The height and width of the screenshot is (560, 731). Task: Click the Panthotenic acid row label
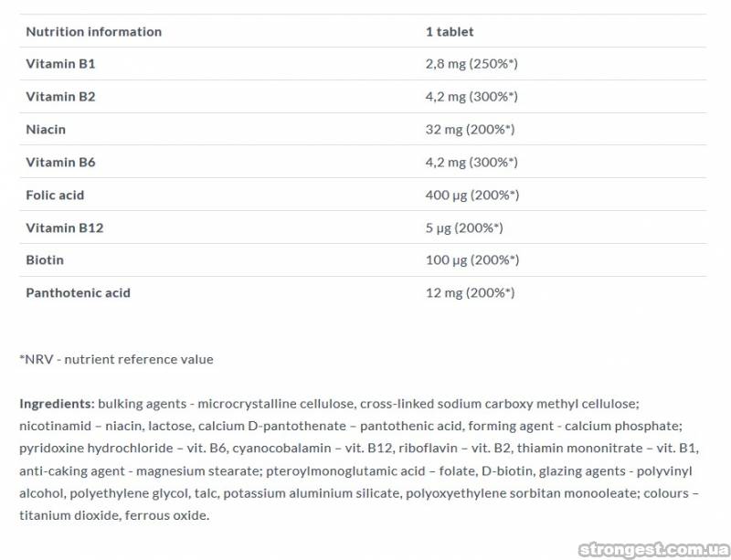[78, 293]
